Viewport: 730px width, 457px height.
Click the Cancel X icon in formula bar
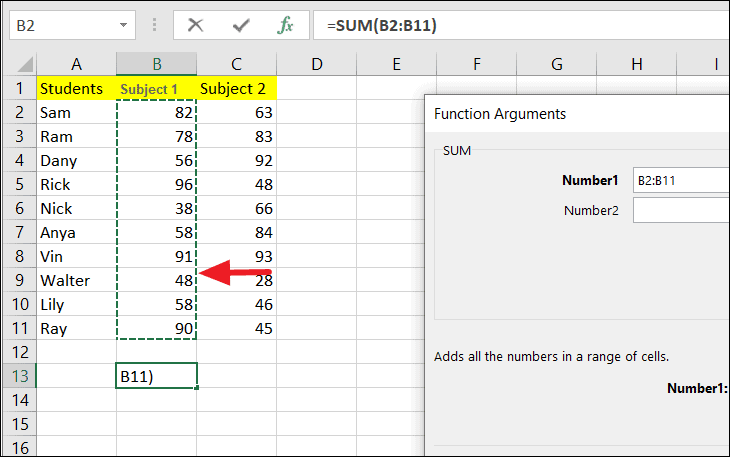coord(196,25)
